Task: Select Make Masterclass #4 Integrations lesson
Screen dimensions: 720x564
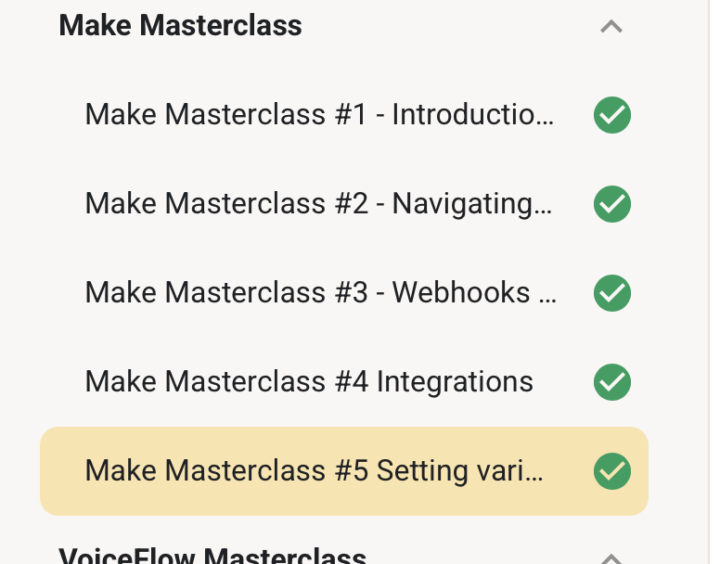Action: [x=309, y=382]
